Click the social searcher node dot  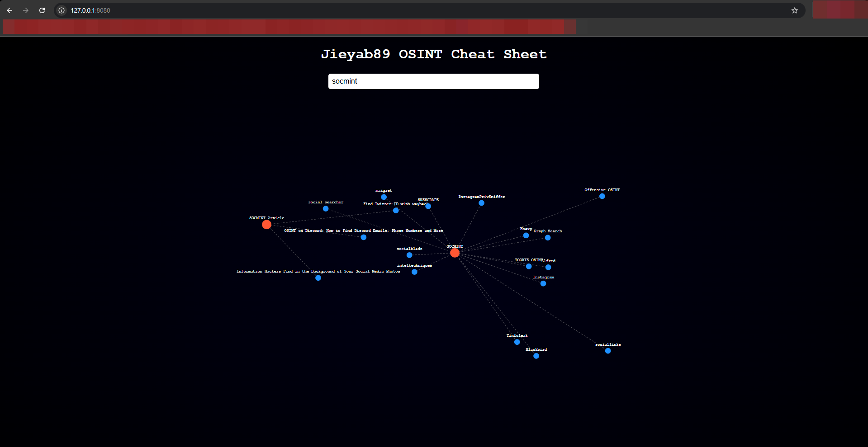(x=326, y=209)
